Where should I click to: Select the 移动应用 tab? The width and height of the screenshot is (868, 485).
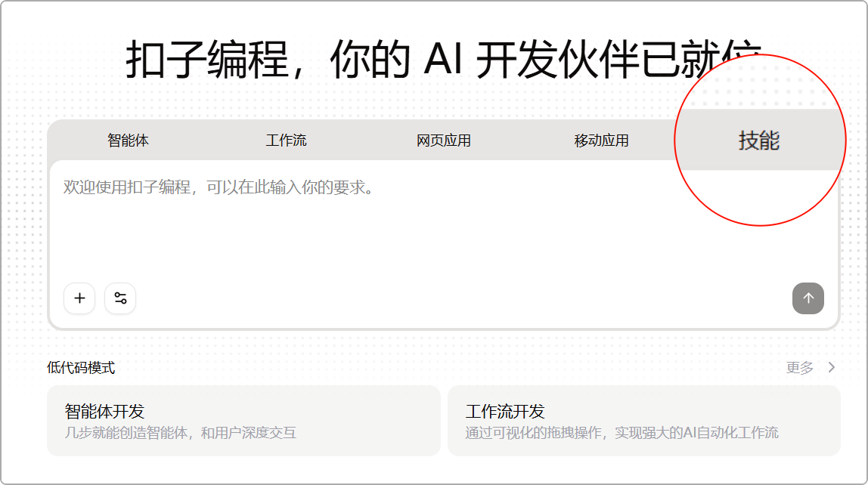coord(602,140)
